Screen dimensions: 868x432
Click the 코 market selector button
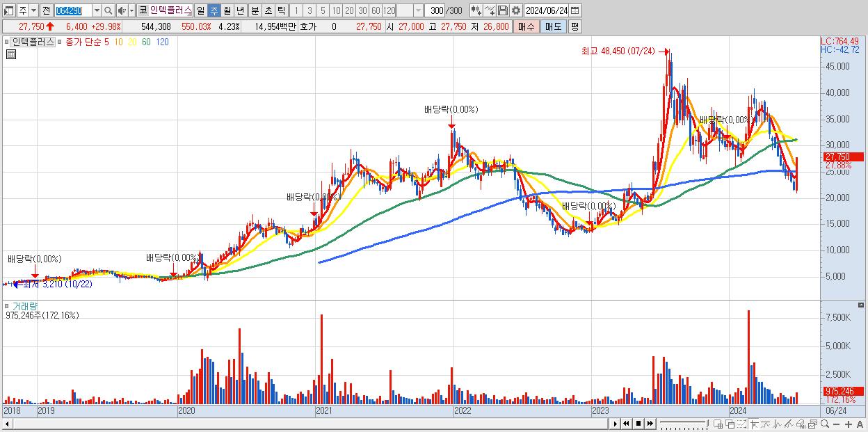tap(143, 10)
